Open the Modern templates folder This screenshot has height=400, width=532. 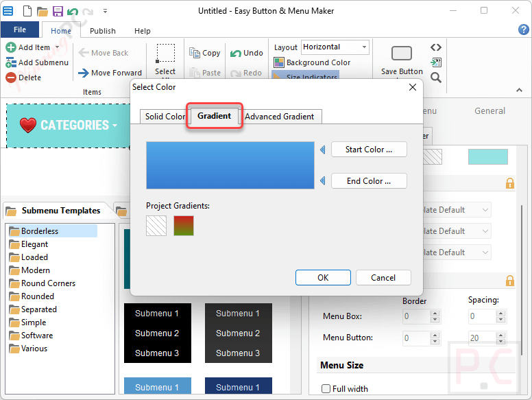pyautogui.click(x=29, y=270)
